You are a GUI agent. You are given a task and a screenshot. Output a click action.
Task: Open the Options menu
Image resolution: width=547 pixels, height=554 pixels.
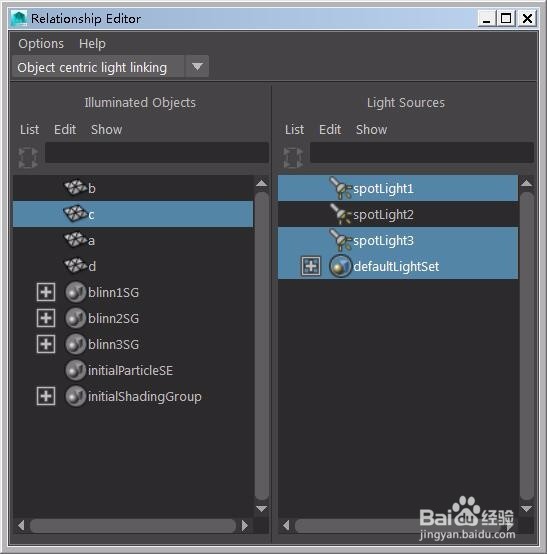pos(41,44)
